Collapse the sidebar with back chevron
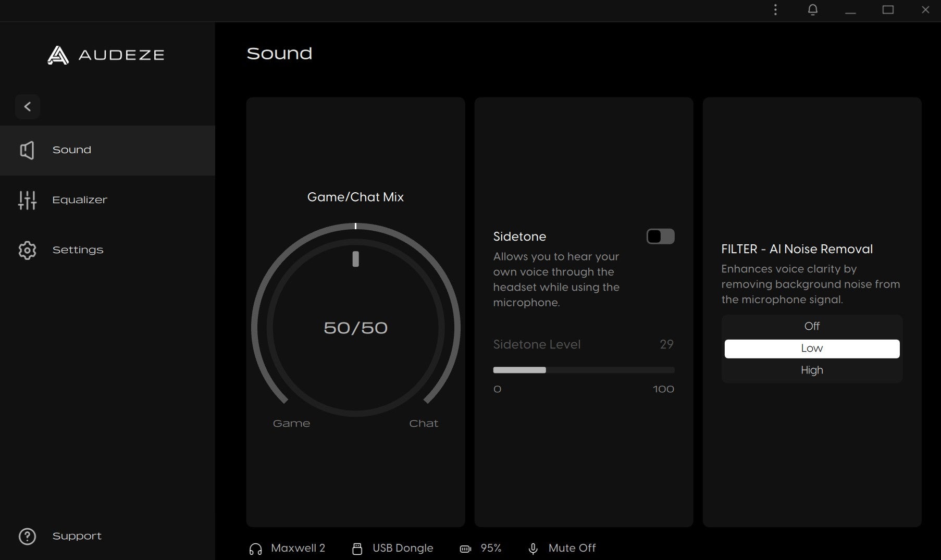The width and height of the screenshot is (941, 560). point(28,107)
